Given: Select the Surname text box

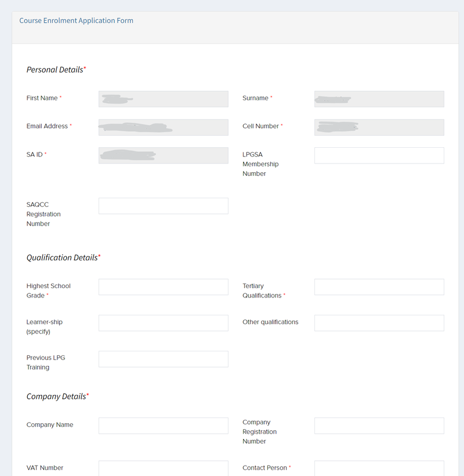Looking at the screenshot, I should (x=379, y=99).
